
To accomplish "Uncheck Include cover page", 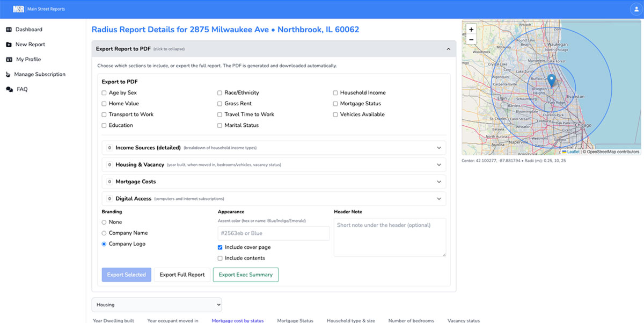I will pos(220,248).
